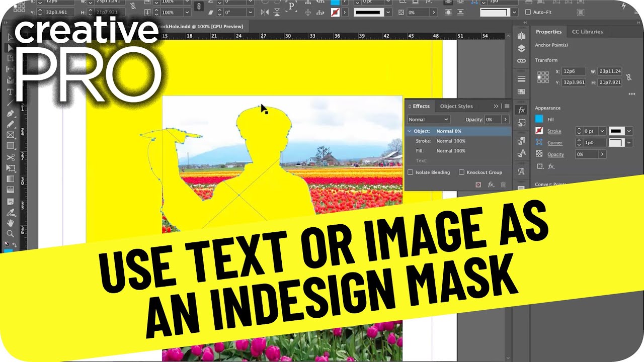Open blending mode Normal dropdown in Effects
This screenshot has height=362, width=644.
[428, 120]
